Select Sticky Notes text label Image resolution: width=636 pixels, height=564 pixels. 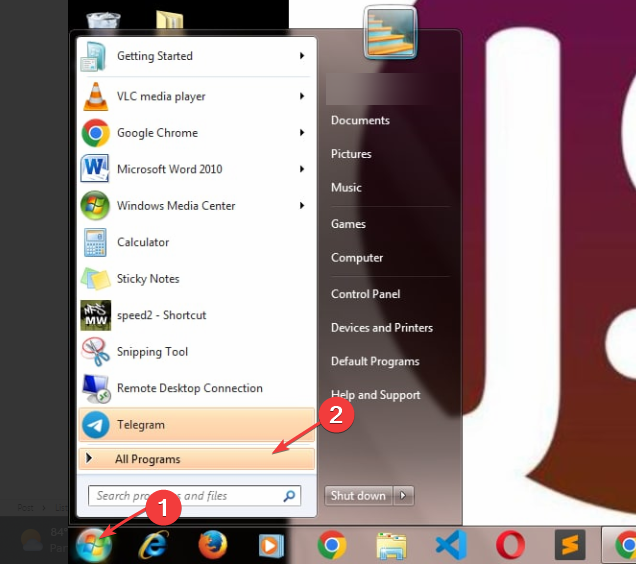[148, 279]
